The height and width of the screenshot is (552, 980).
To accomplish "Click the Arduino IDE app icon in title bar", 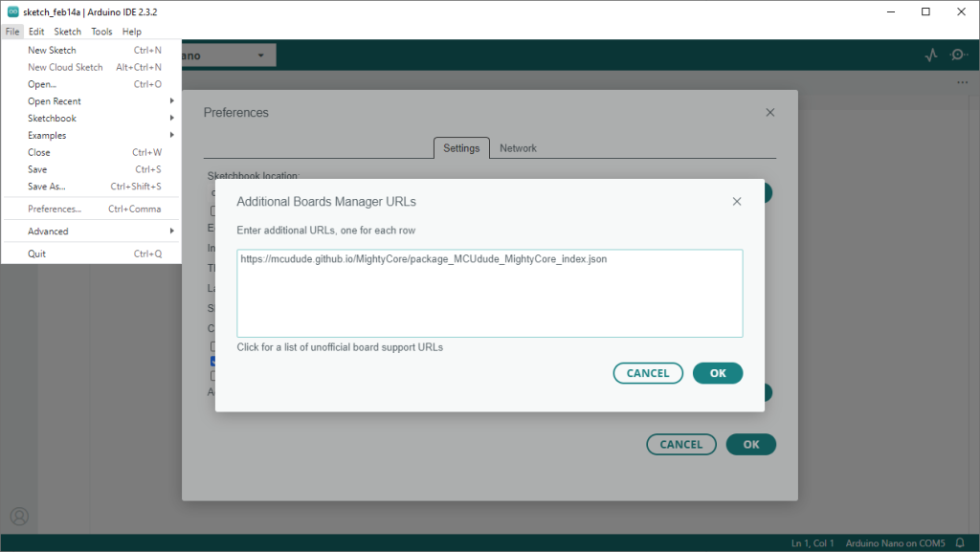I will tap(12, 11).
